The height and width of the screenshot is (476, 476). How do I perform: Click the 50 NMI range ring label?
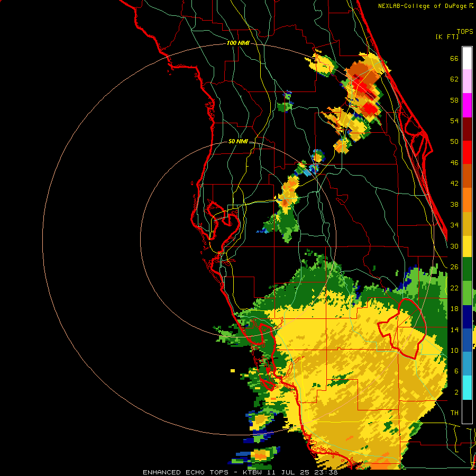tap(238, 141)
